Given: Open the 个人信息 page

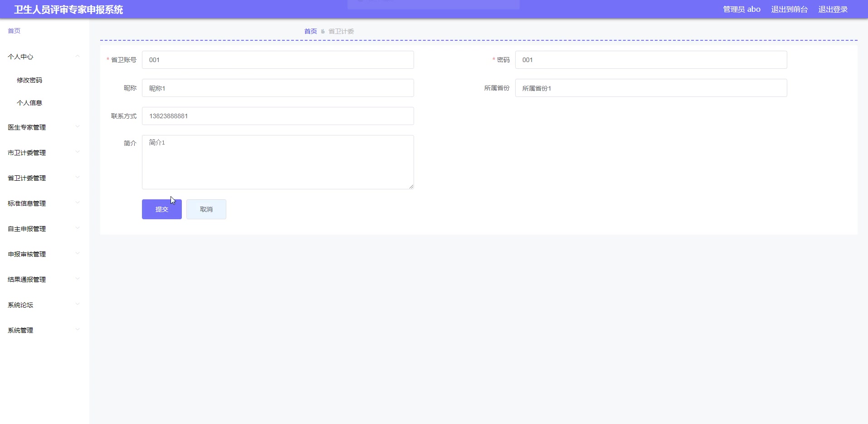Looking at the screenshot, I should (29, 103).
